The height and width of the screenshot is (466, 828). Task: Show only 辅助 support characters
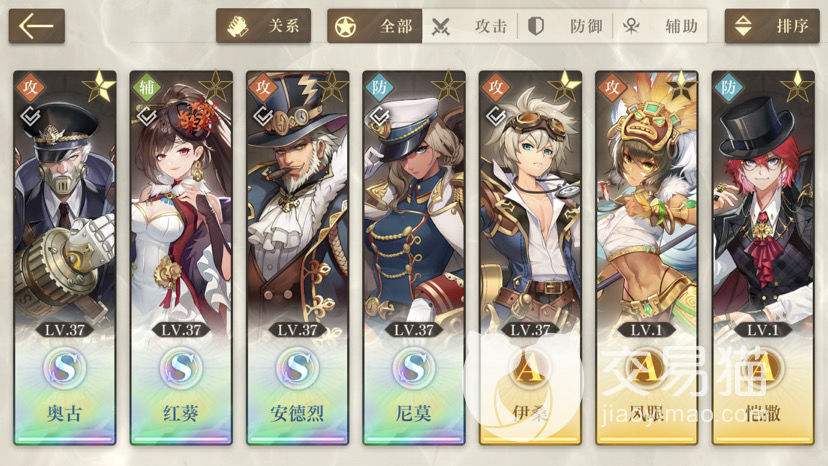pos(660,25)
